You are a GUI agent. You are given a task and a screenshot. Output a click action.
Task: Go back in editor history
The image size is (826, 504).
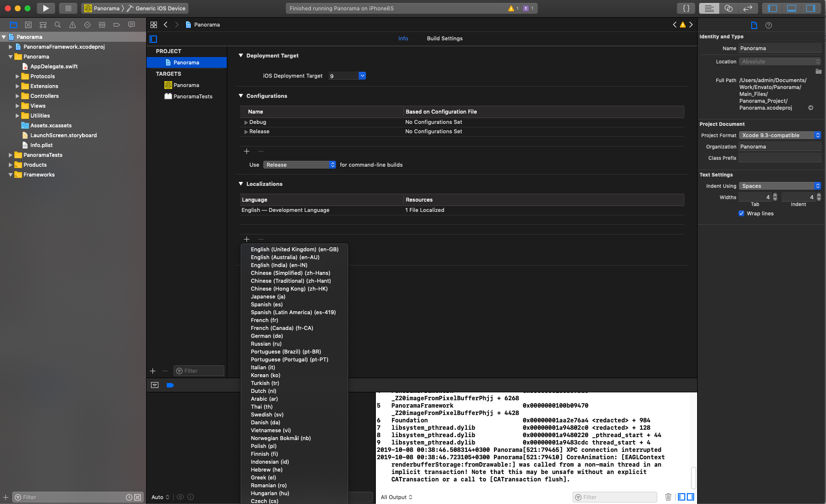[166, 25]
